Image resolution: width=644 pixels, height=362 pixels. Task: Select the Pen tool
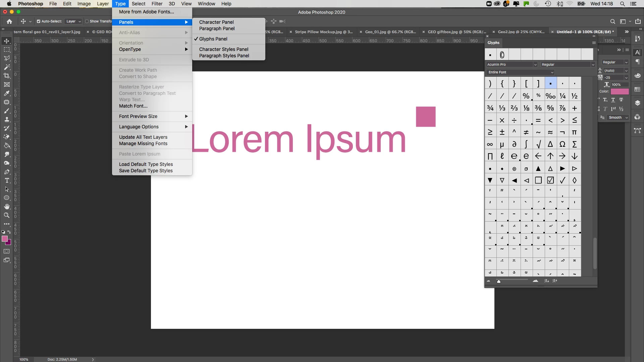[6, 172]
